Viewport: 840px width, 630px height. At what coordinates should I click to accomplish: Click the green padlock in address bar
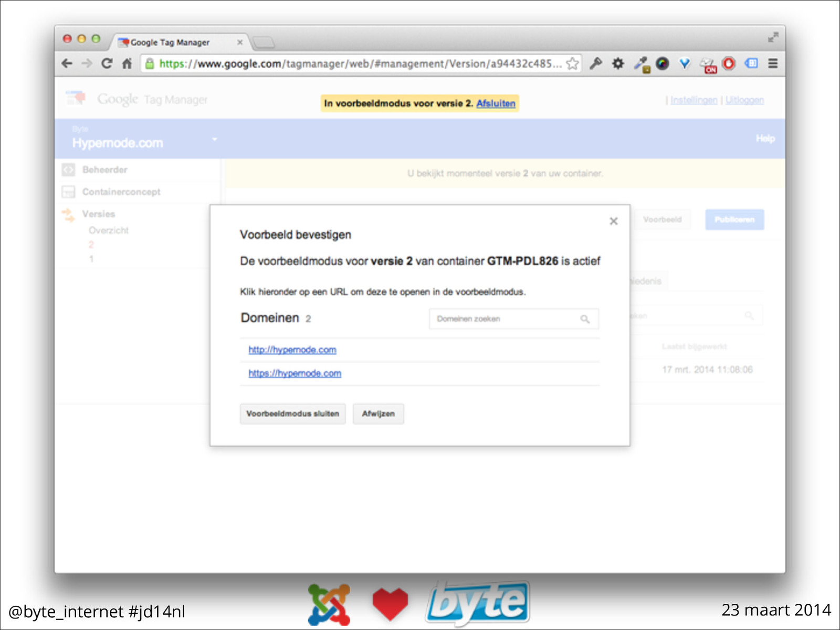click(150, 64)
